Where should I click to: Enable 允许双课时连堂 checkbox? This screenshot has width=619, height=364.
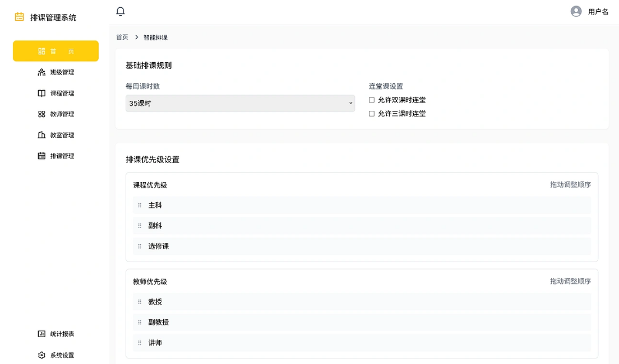372,100
